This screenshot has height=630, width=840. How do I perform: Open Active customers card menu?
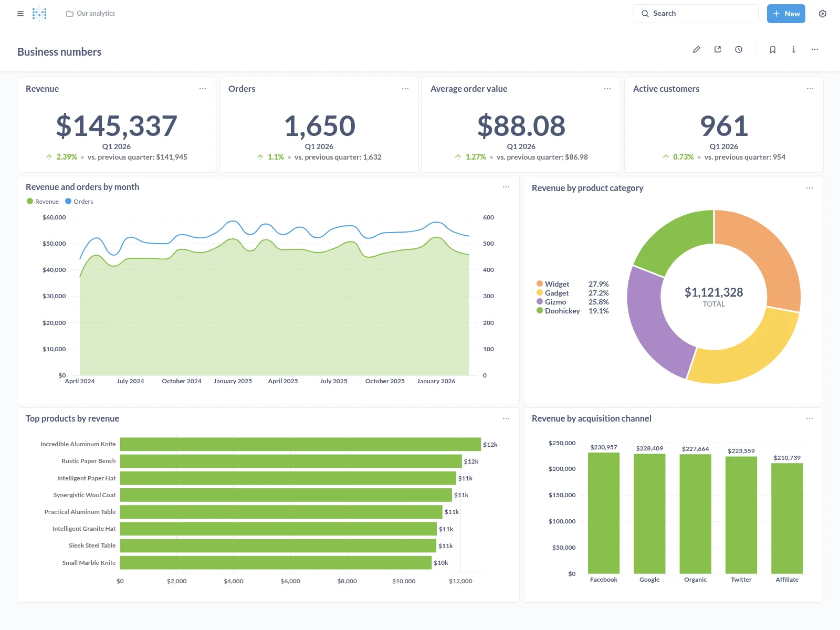pos(810,89)
